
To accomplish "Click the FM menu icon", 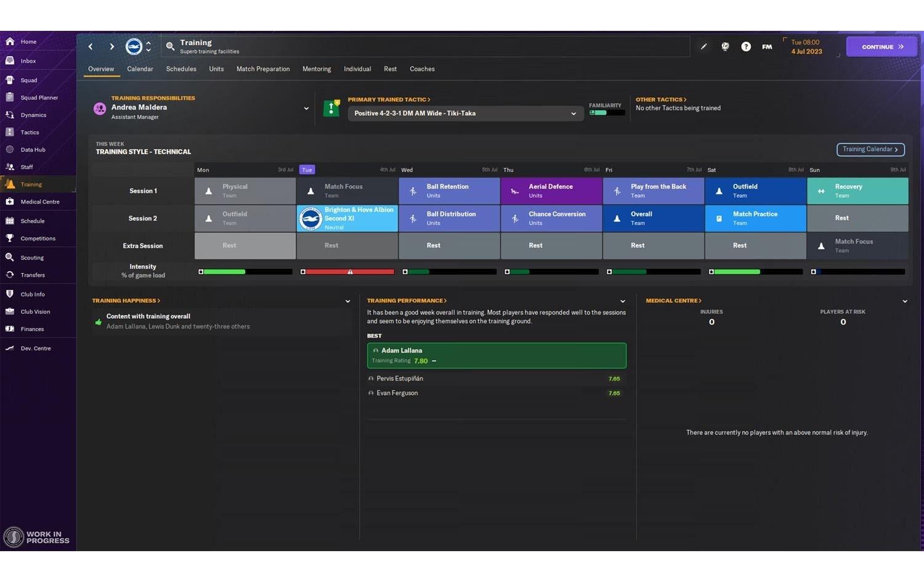I will 766,47.
